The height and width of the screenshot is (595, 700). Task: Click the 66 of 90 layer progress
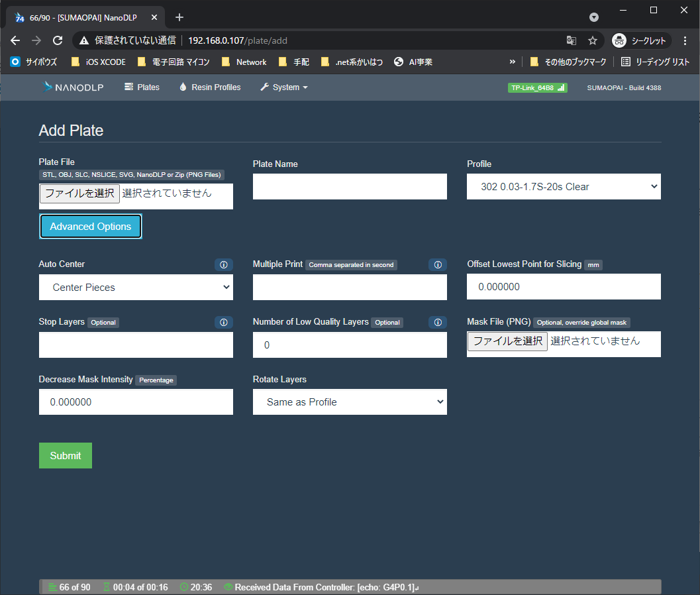69,587
